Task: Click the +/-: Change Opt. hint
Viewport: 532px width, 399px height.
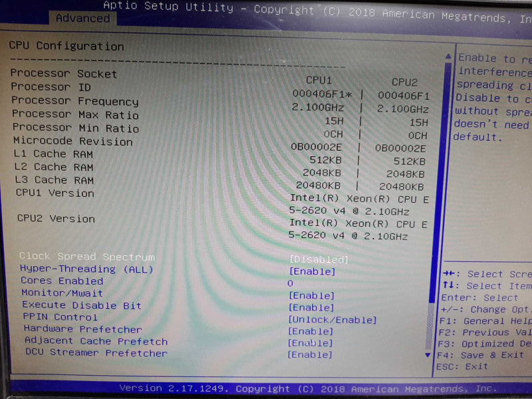Action: (x=485, y=309)
